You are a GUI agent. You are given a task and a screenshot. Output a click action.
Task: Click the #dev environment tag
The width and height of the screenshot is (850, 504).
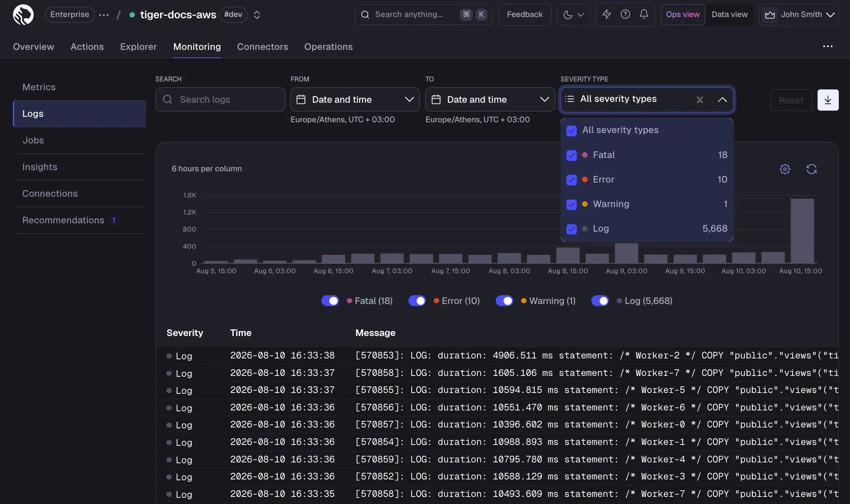click(233, 15)
